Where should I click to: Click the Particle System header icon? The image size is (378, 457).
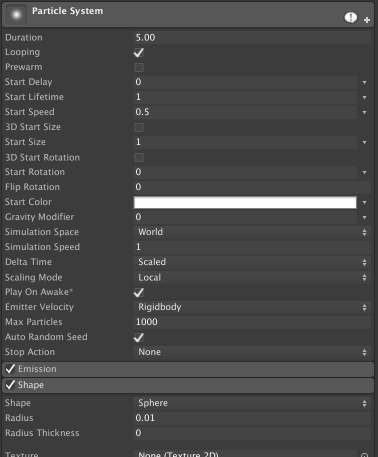point(16,15)
